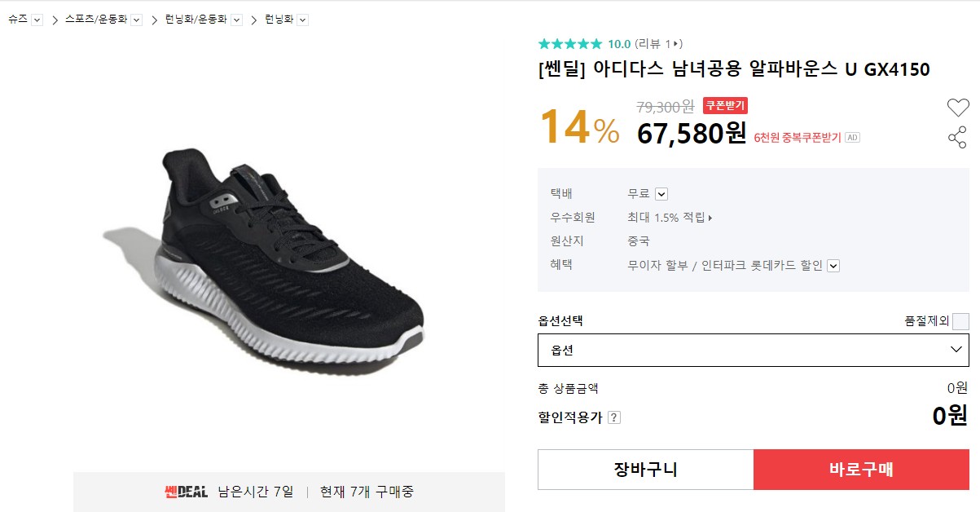Add item with 장바구니 button
Viewport: 980px width, 512px height.
(x=645, y=470)
